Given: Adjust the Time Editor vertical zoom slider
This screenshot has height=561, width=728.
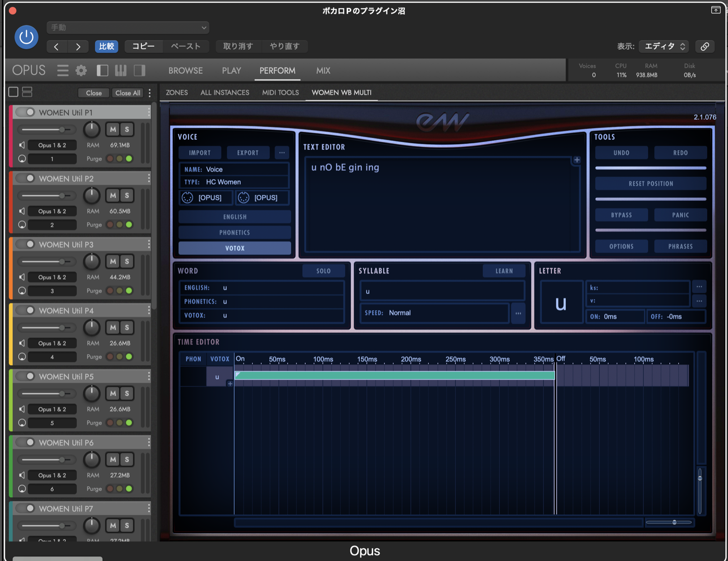Looking at the screenshot, I should [x=700, y=490].
